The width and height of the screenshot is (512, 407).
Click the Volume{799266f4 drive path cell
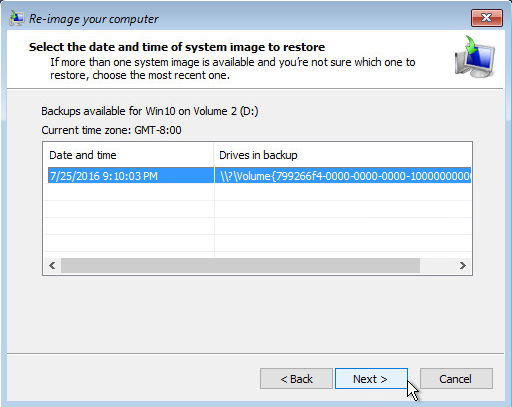click(x=343, y=176)
